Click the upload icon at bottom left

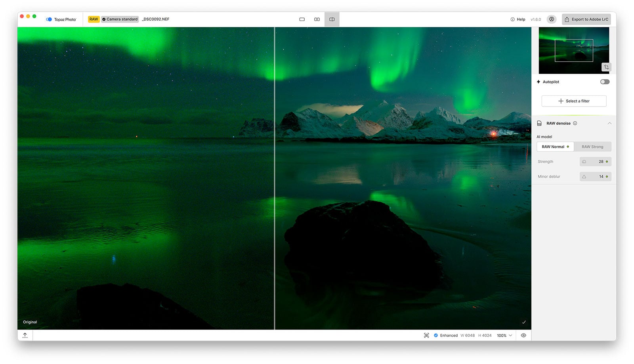pos(25,335)
